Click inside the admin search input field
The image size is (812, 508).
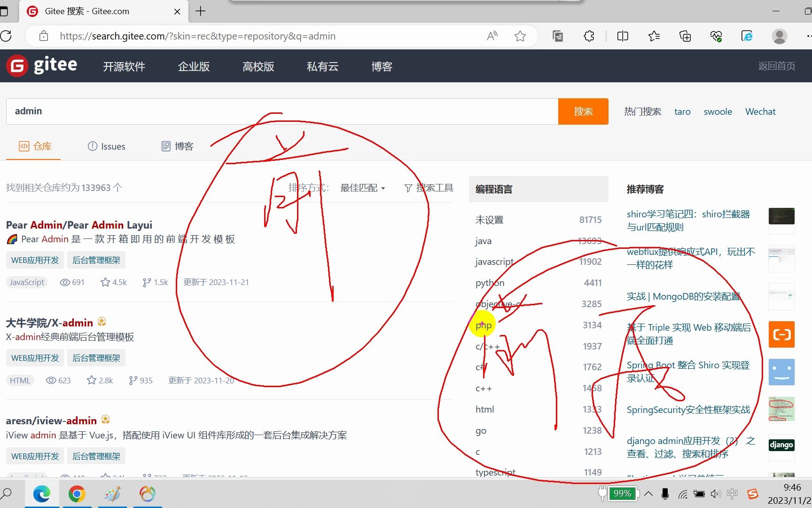tap(188, 111)
